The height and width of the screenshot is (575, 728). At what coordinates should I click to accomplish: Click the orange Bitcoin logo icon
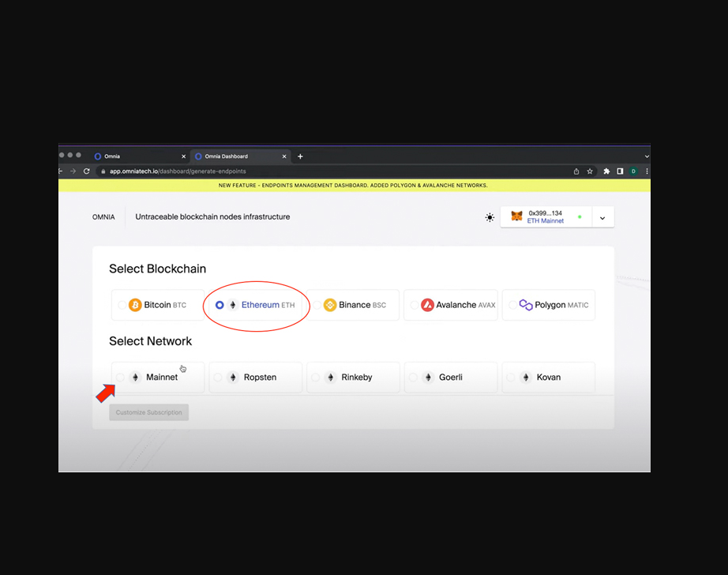(135, 305)
